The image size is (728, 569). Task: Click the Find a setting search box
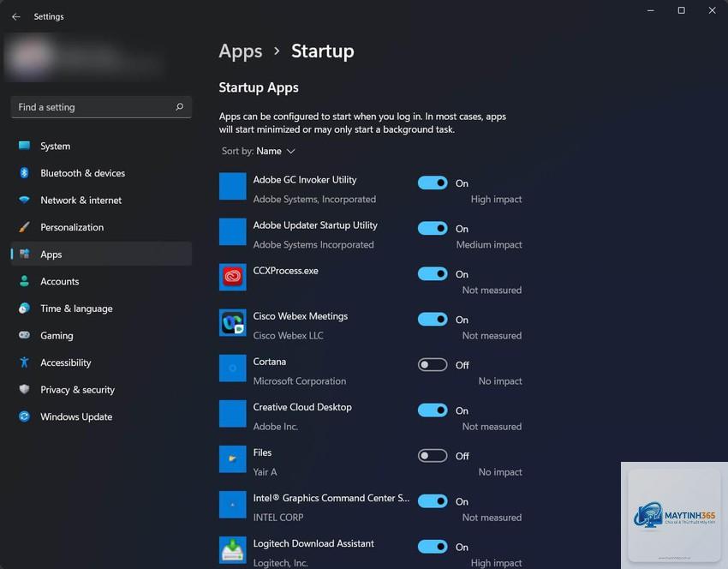click(101, 107)
